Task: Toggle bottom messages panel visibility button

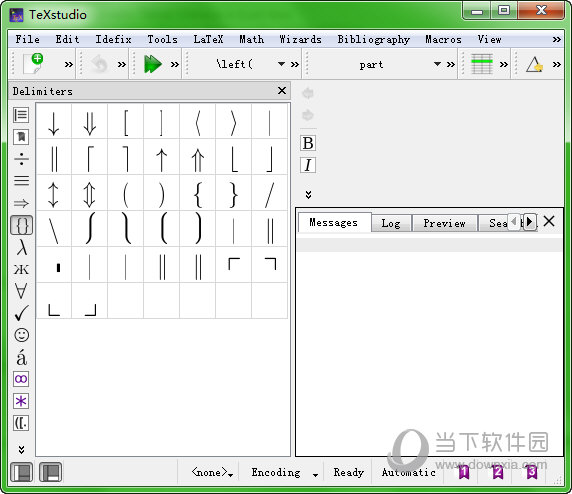Action: (50, 472)
